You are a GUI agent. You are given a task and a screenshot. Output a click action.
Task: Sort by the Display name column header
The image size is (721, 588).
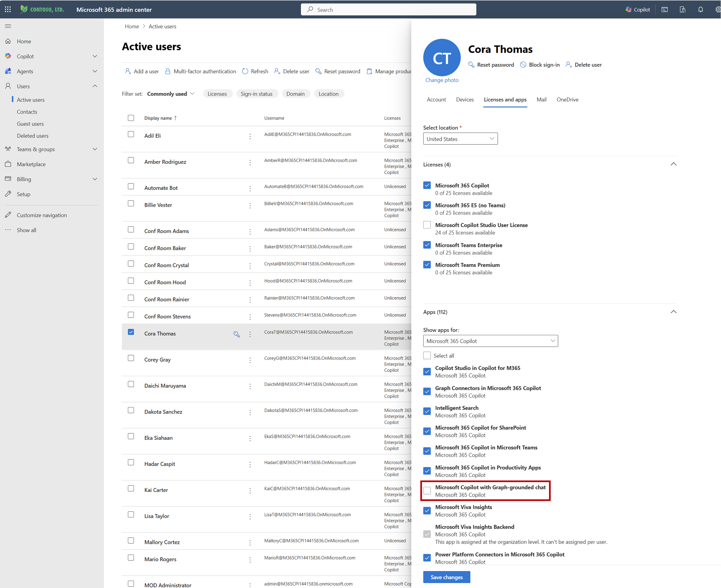[x=160, y=118]
